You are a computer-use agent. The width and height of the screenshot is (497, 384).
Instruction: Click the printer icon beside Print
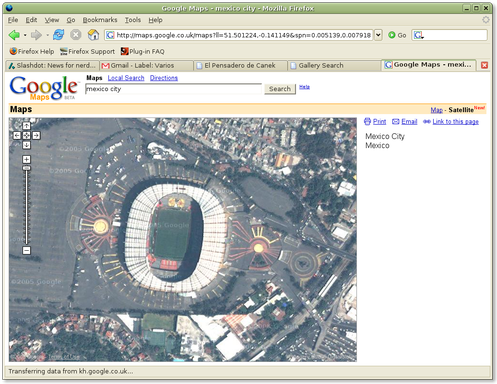coord(367,121)
